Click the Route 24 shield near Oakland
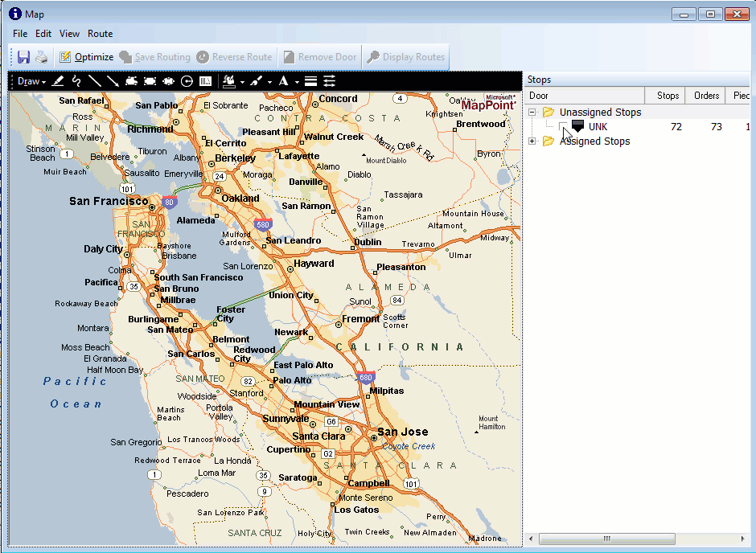This screenshot has height=553, width=756. [x=220, y=176]
